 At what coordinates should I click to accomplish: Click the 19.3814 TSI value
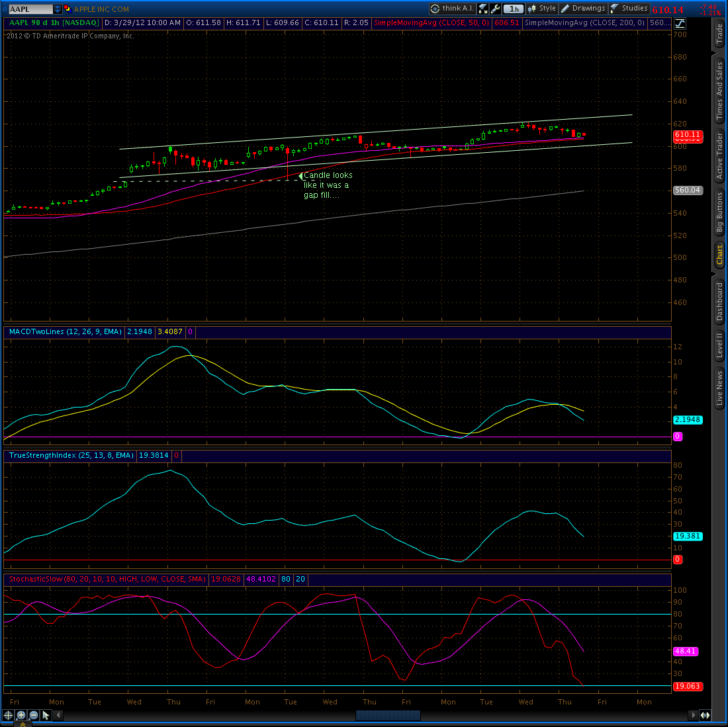point(154,456)
